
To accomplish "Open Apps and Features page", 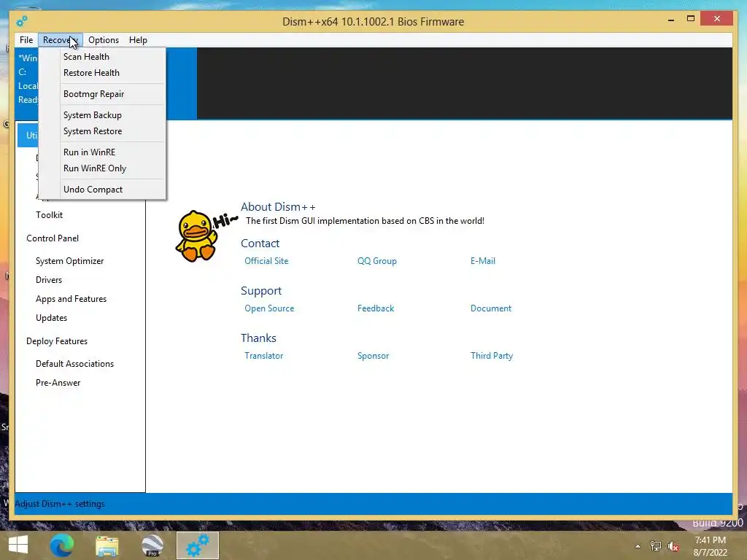I will click(x=71, y=299).
